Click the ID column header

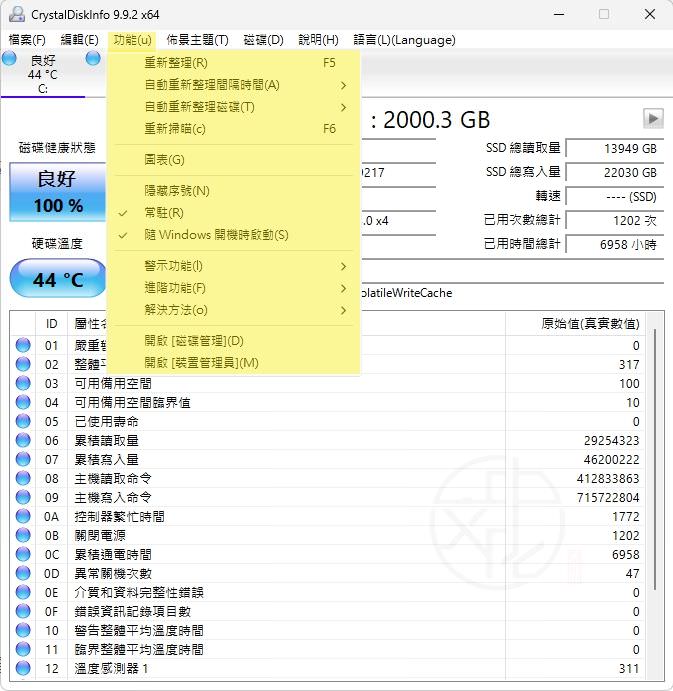[52, 323]
